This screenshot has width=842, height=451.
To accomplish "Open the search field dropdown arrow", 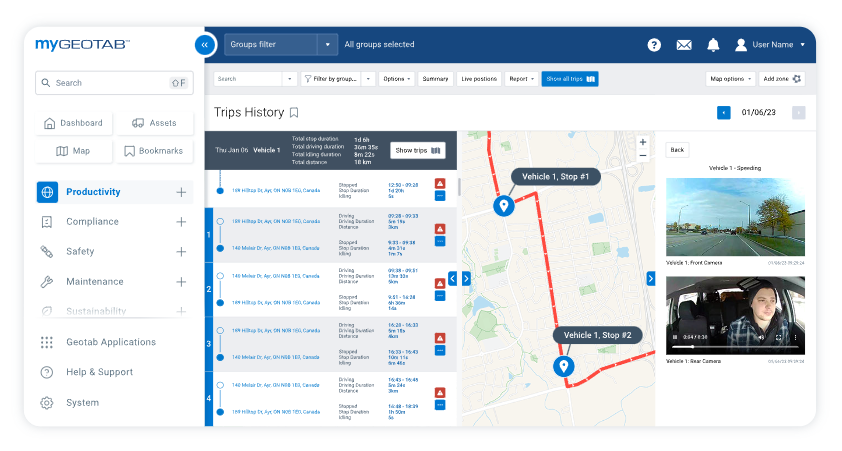I will click(289, 79).
